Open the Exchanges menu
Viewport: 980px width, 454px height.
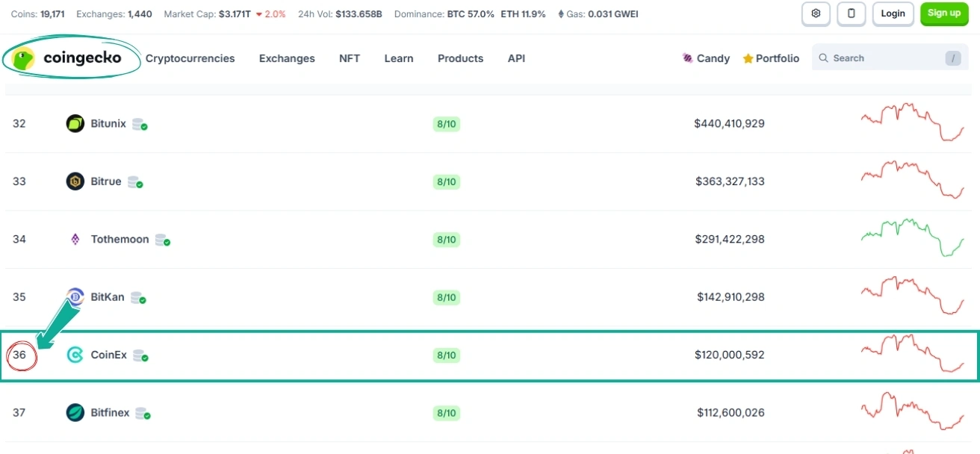click(x=287, y=58)
